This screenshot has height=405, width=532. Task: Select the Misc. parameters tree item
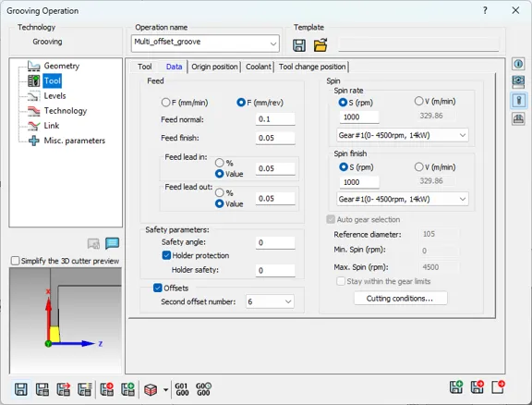[x=74, y=141]
